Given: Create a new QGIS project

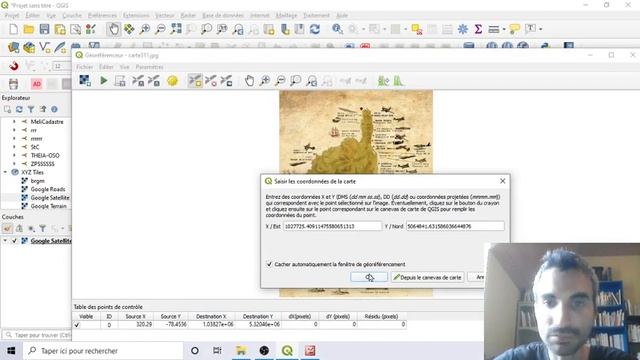Looking at the screenshot, I should pyautogui.click(x=13, y=29).
